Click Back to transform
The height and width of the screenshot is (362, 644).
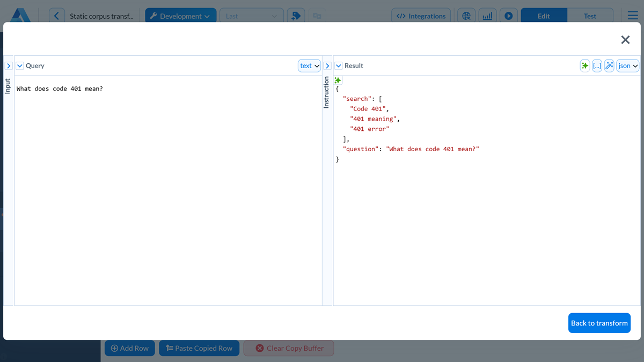point(599,323)
